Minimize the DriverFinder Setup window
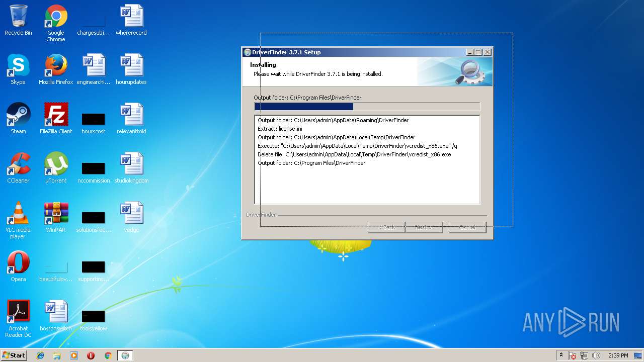644x362 pixels. coord(470,52)
